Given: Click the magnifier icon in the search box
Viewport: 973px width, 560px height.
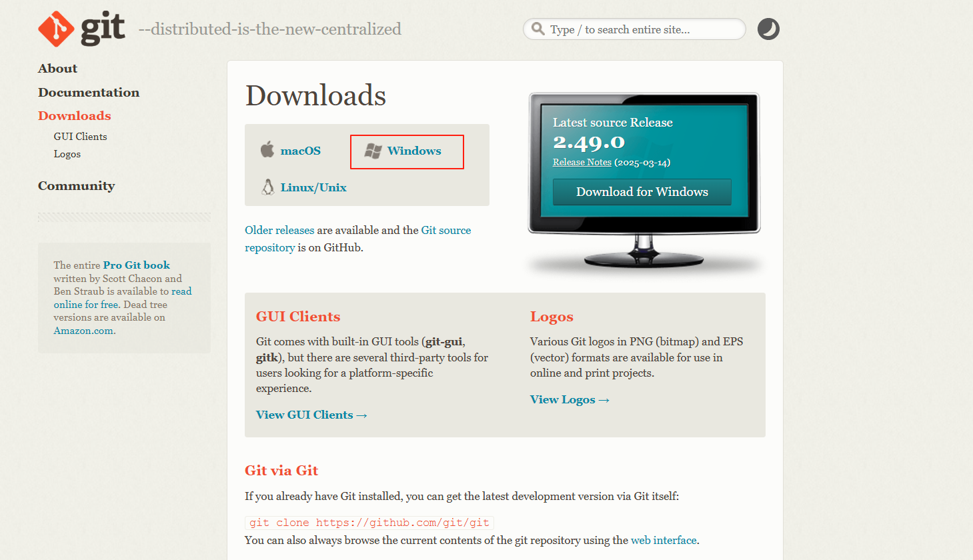Looking at the screenshot, I should (538, 29).
